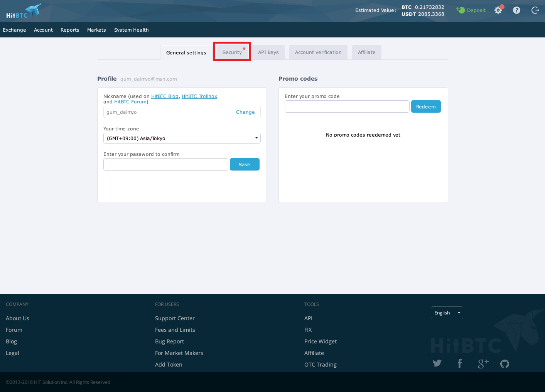Image resolution: width=545 pixels, height=392 pixels.
Task: Open the HitBTC Blog link
Action: coord(165,96)
